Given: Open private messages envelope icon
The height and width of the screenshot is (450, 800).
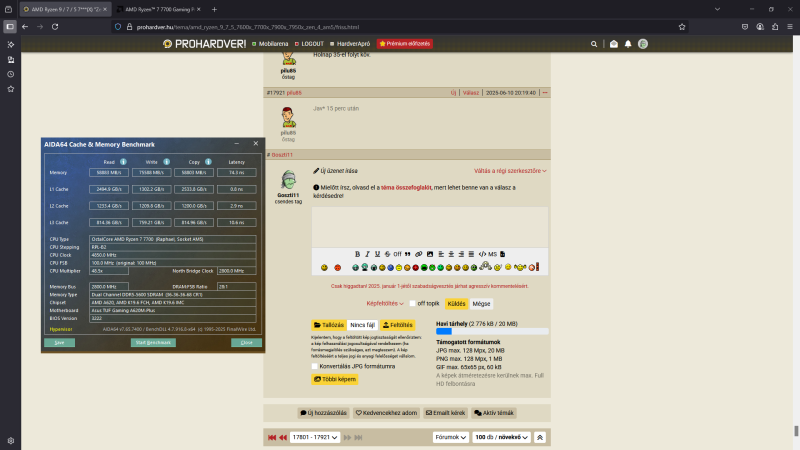Looking at the screenshot, I should (x=614, y=44).
